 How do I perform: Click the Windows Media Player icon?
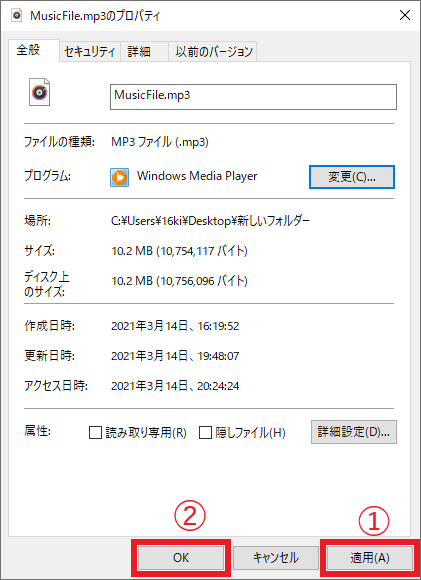[x=119, y=177]
